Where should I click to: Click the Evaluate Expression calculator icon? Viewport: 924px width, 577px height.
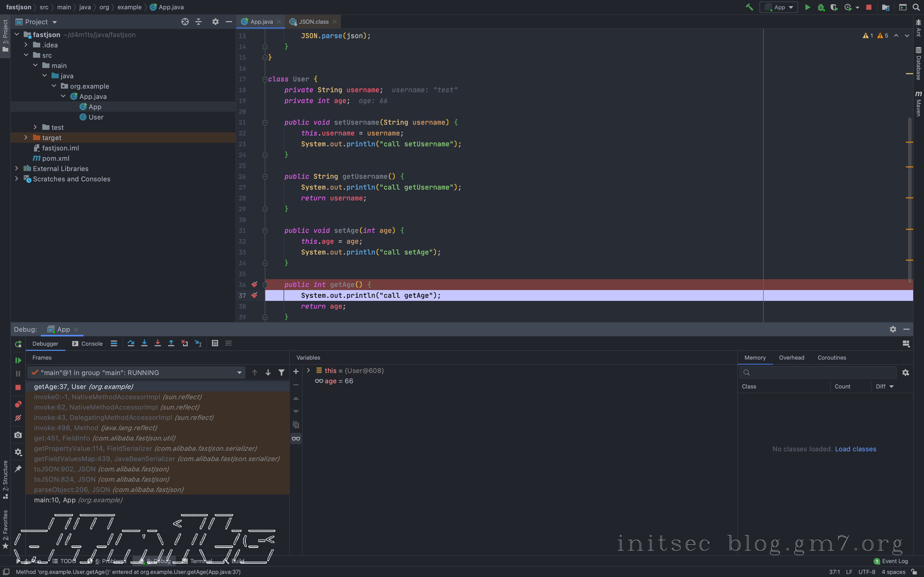point(215,343)
